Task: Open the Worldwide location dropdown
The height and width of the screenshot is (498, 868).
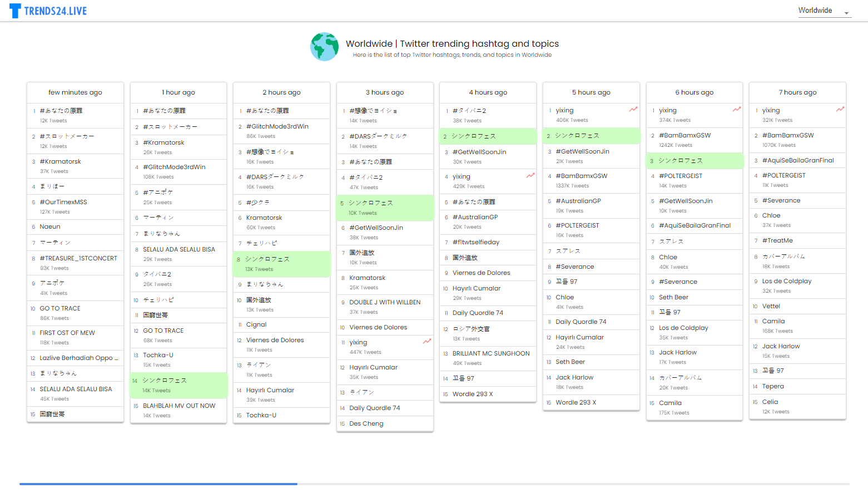Action: [x=825, y=11]
